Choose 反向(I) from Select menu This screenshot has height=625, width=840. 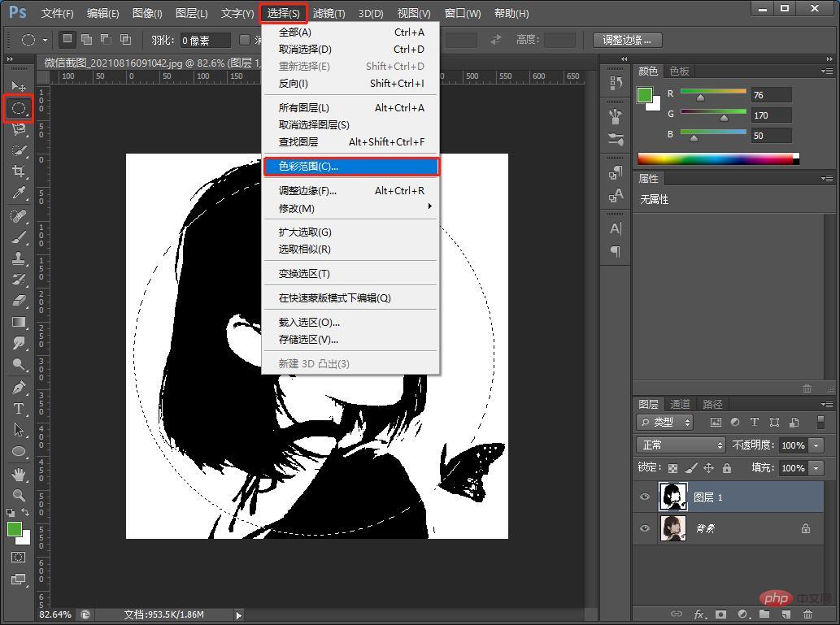pyautogui.click(x=351, y=84)
